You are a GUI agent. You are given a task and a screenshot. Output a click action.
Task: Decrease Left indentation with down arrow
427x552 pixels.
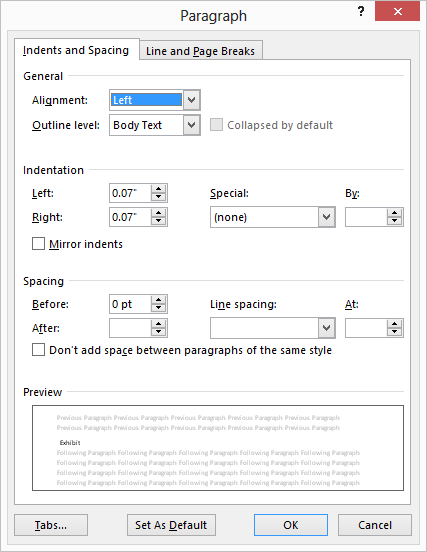(x=158, y=197)
